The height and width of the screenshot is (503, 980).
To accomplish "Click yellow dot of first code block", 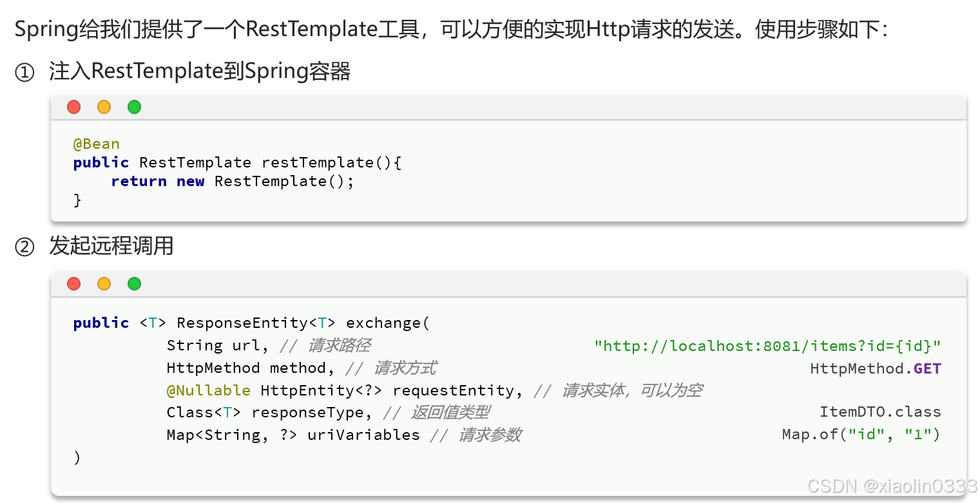I will click(104, 107).
